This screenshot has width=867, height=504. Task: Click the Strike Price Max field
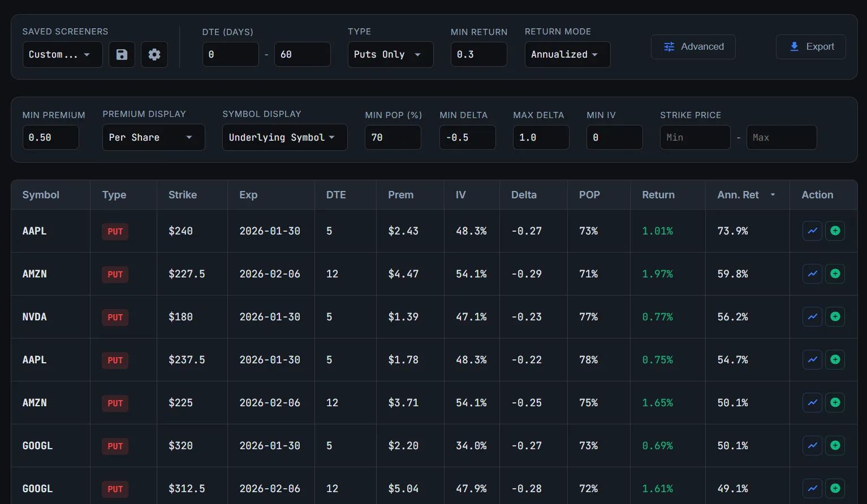[781, 137]
